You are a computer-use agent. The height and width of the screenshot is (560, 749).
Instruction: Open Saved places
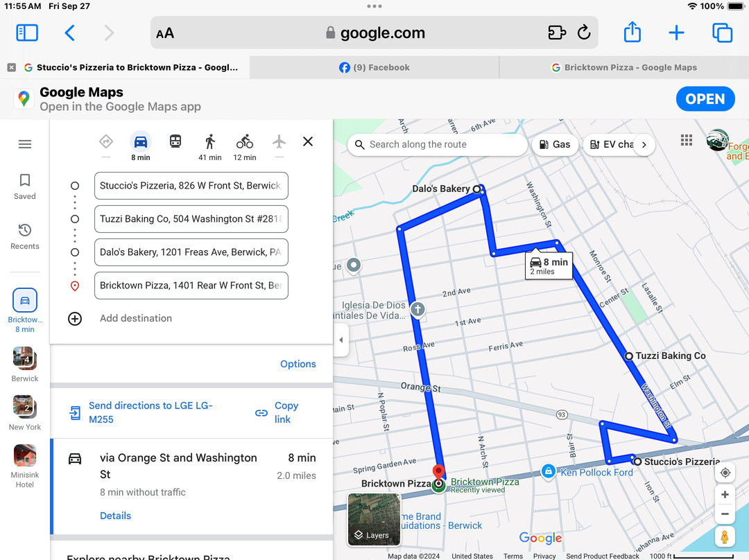click(x=25, y=186)
